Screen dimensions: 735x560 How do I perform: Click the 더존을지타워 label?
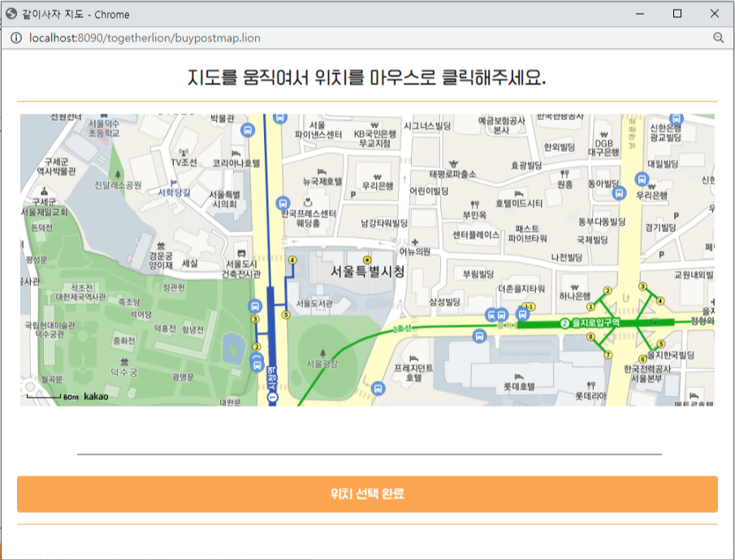(521, 289)
